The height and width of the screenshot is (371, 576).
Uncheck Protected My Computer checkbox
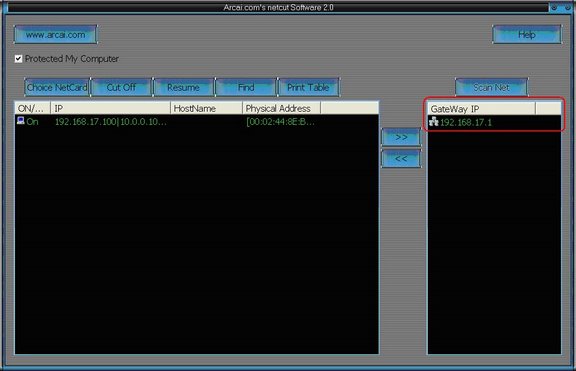point(18,59)
